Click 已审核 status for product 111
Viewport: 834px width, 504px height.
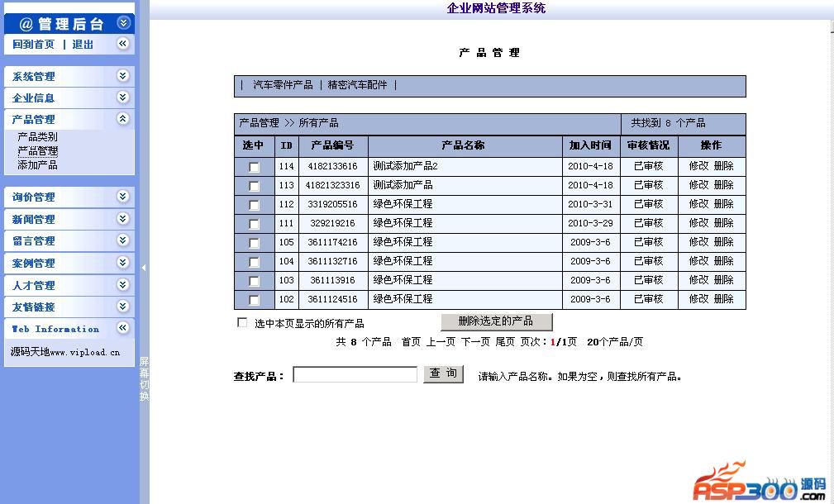648,223
